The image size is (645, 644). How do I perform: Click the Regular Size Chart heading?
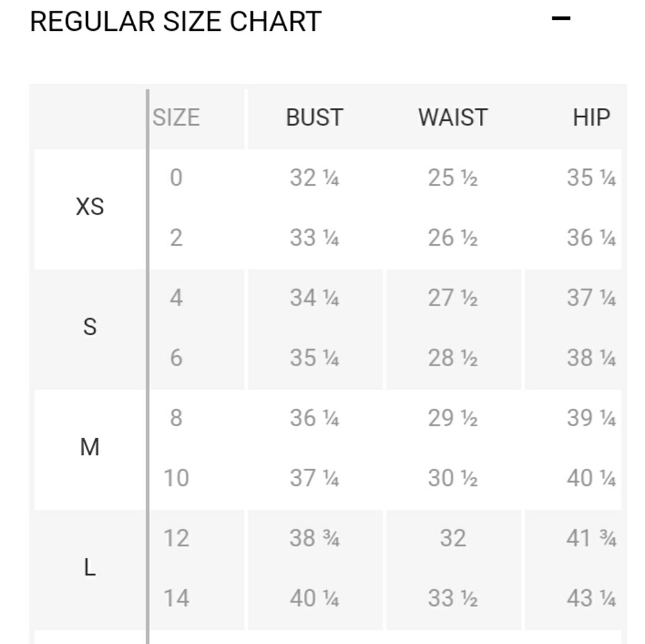175,21
